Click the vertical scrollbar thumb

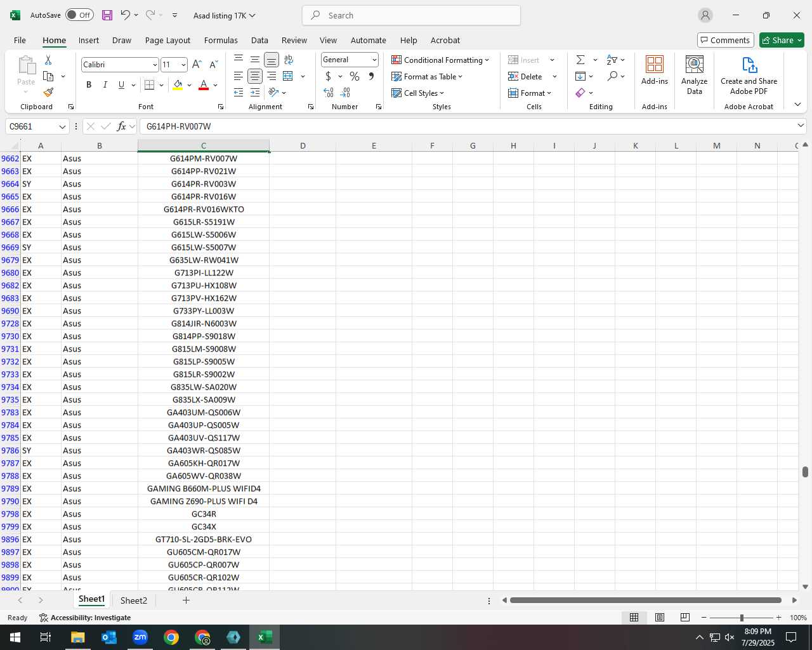pyautogui.click(x=805, y=472)
